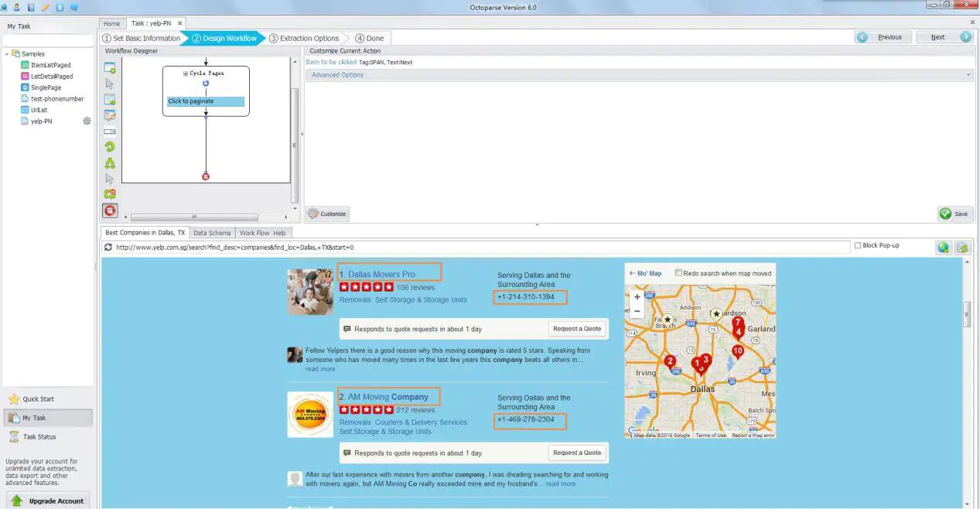Select the green Loop tool icon
The width and height of the screenshot is (980, 509).
[110, 147]
